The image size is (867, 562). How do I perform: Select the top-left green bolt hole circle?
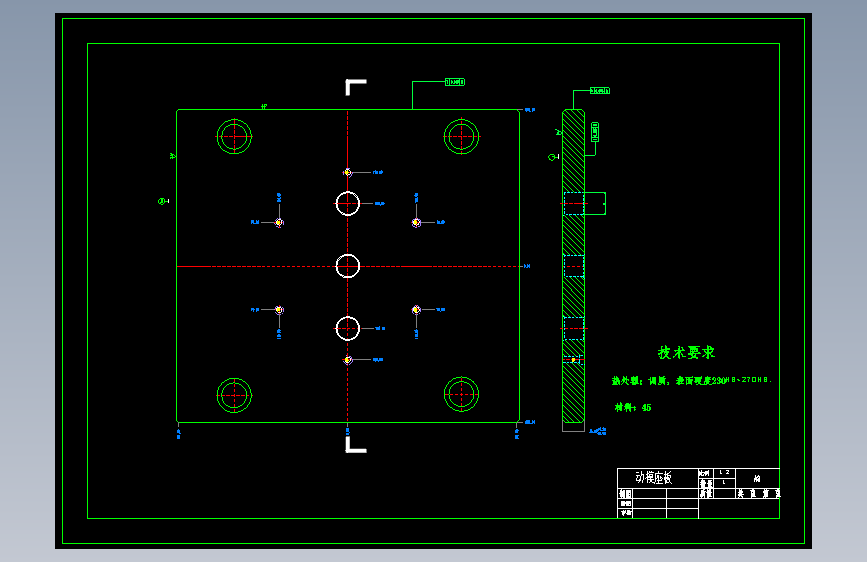[234, 136]
